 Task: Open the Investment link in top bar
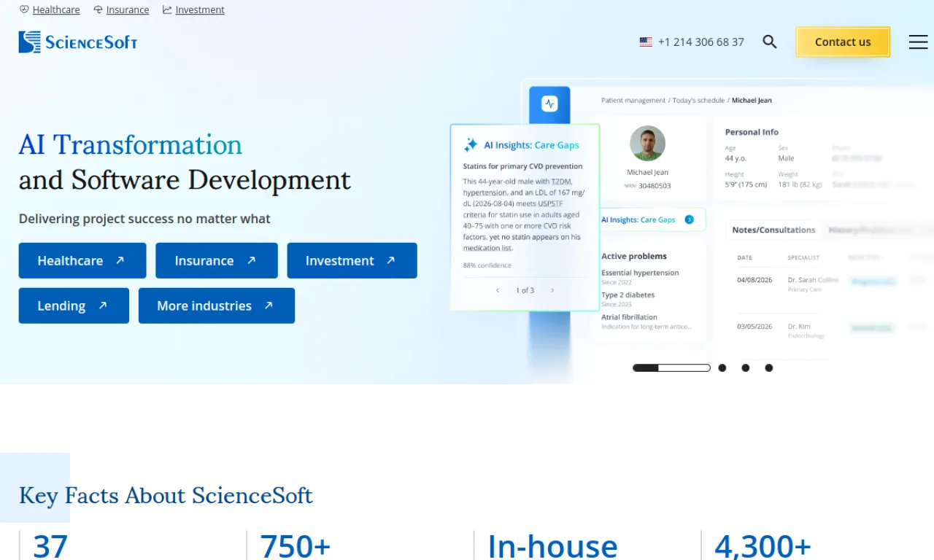[200, 10]
